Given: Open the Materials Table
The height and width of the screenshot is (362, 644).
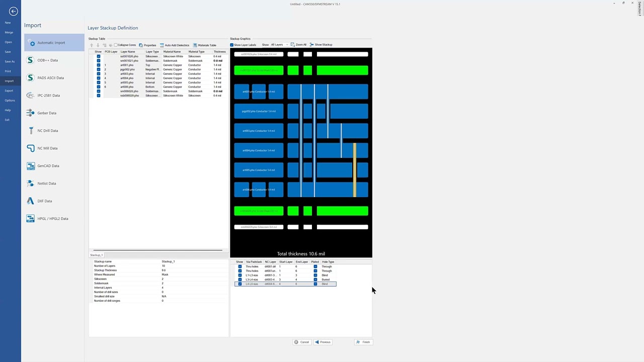Looking at the screenshot, I should point(204,45).
